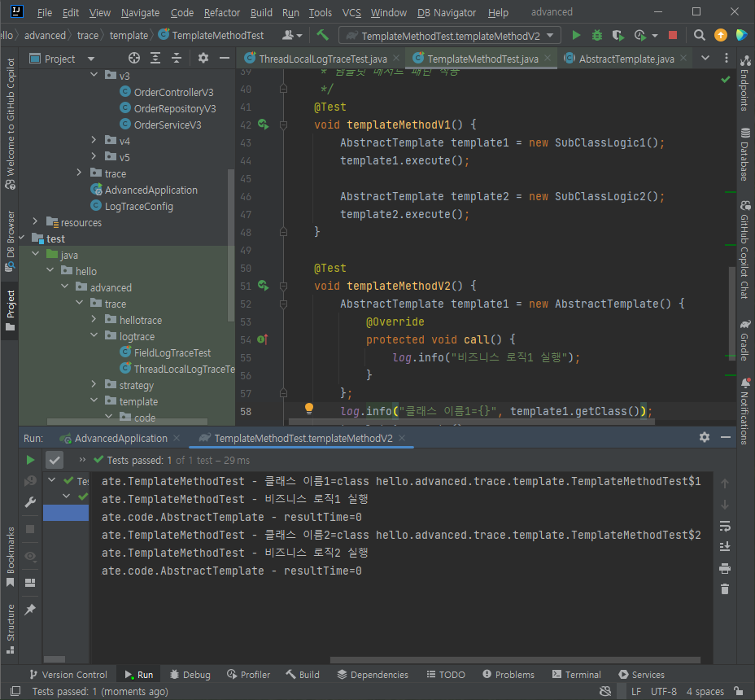Click the green Run button in the toolbar
Image resolution: width=755 pixels, height=700 pixels.
coord(577,36)
